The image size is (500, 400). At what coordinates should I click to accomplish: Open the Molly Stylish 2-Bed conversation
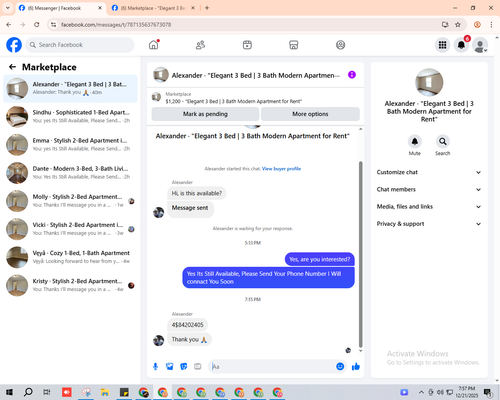[70, 201]
